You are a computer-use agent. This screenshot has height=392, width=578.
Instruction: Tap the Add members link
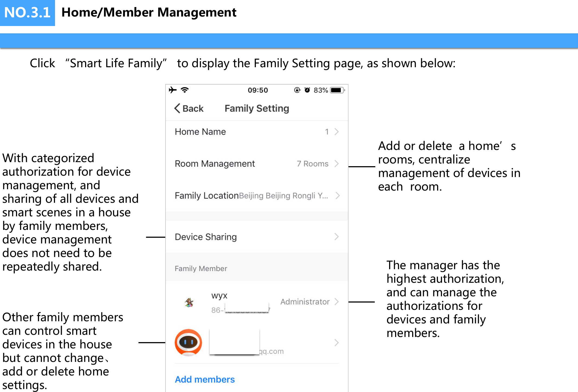click(x=205, y=379)
